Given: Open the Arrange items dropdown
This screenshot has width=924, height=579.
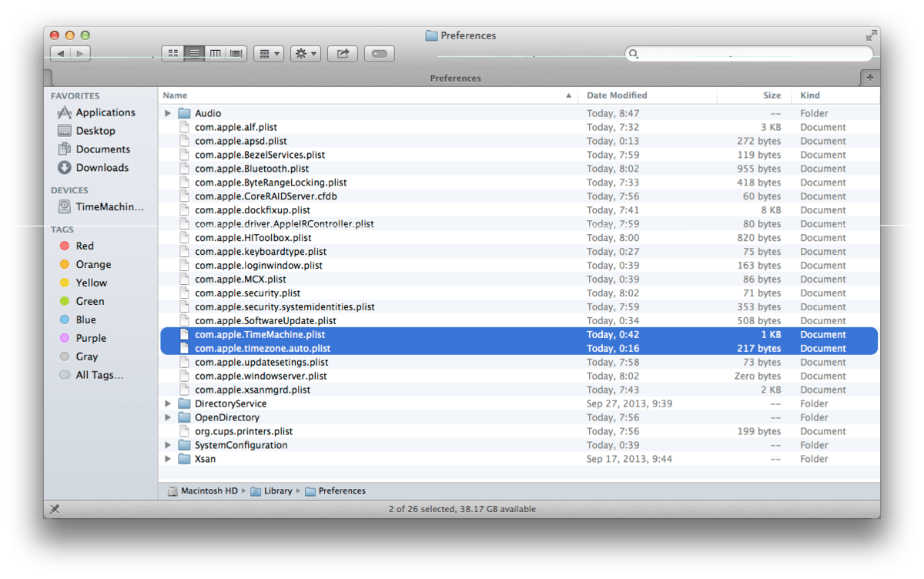Looking at the screenshot, I should (269, 54).
